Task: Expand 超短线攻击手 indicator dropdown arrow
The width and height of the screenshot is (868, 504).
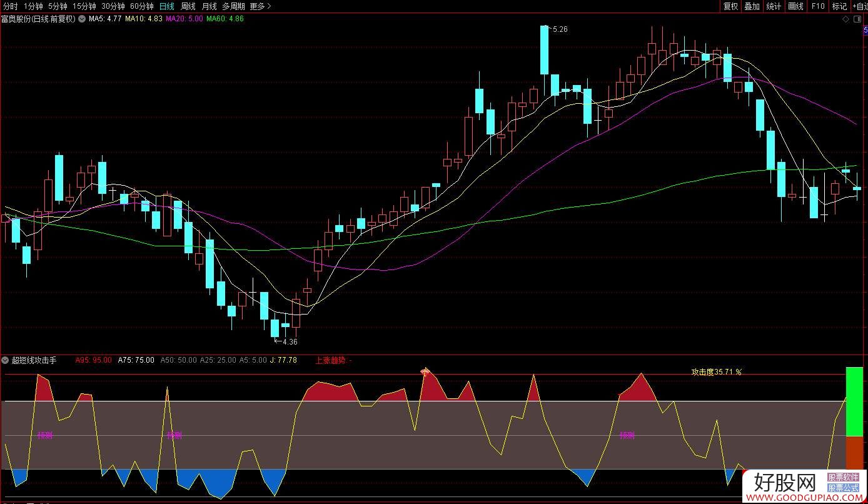Action: (6, 360)
